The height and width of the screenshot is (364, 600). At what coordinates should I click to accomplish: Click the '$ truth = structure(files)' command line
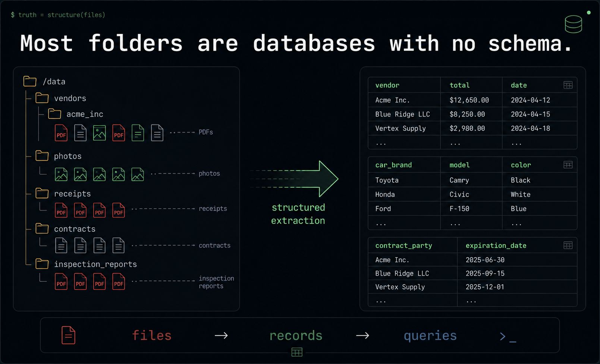58,15
